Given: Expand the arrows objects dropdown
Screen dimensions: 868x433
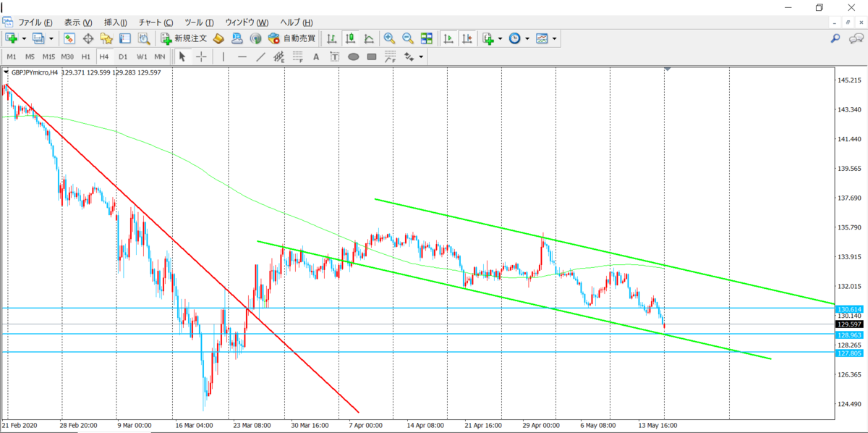Looking at the screenshot, I should point(420,56).
